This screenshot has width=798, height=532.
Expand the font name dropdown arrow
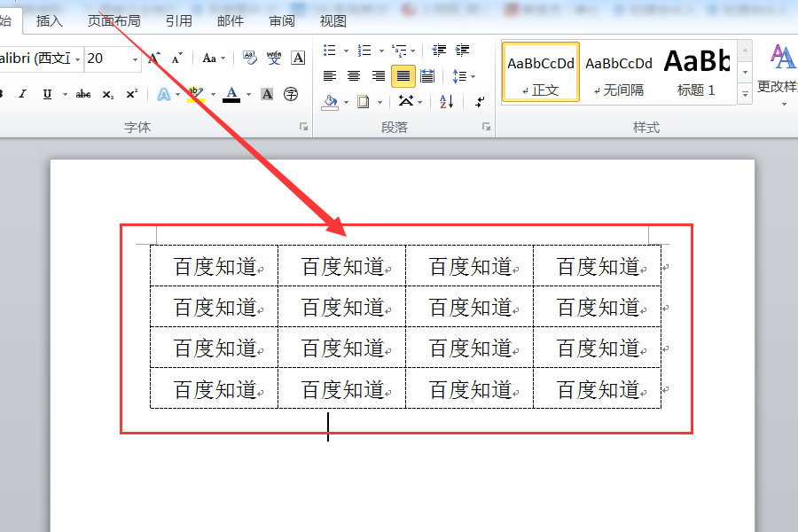pos(77,59)
